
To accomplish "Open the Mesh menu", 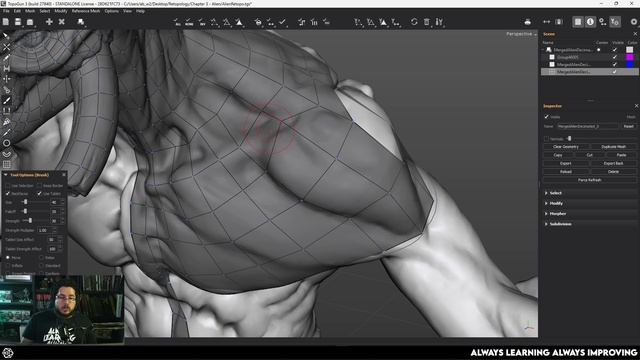I will pos(30,11).
